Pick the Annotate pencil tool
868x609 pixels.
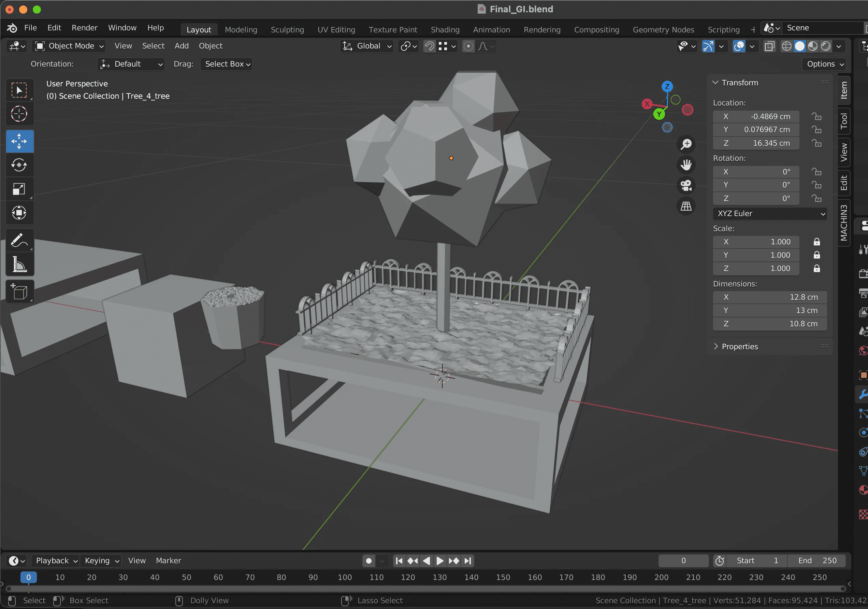tap(19, 240)
